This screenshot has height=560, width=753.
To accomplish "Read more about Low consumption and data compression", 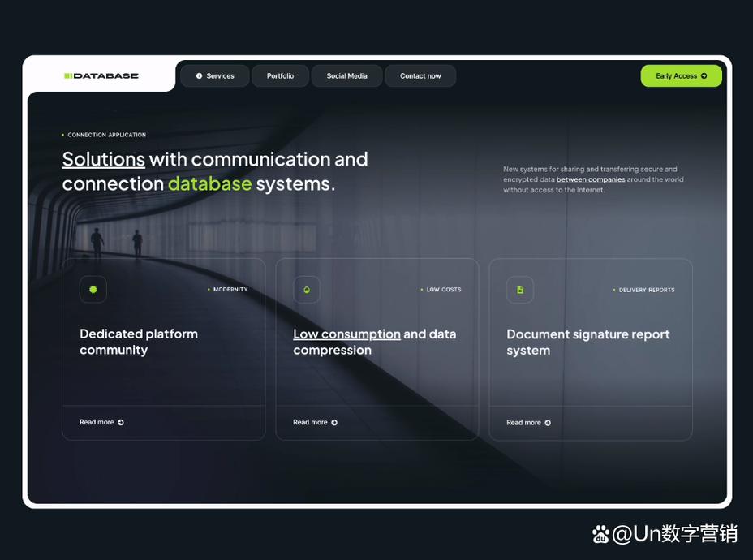I will 315,423.
